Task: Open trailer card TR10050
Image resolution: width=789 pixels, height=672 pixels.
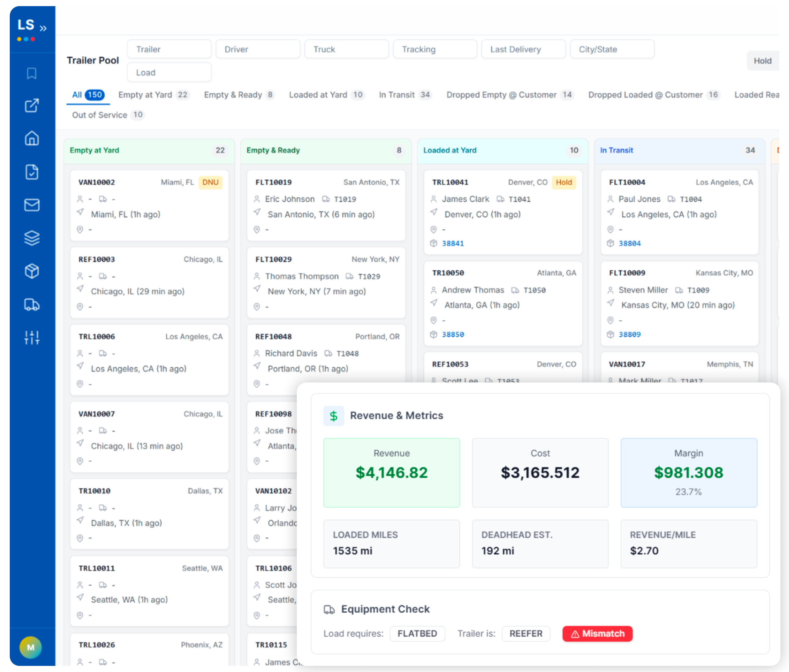Action: (x=503, y=304)
